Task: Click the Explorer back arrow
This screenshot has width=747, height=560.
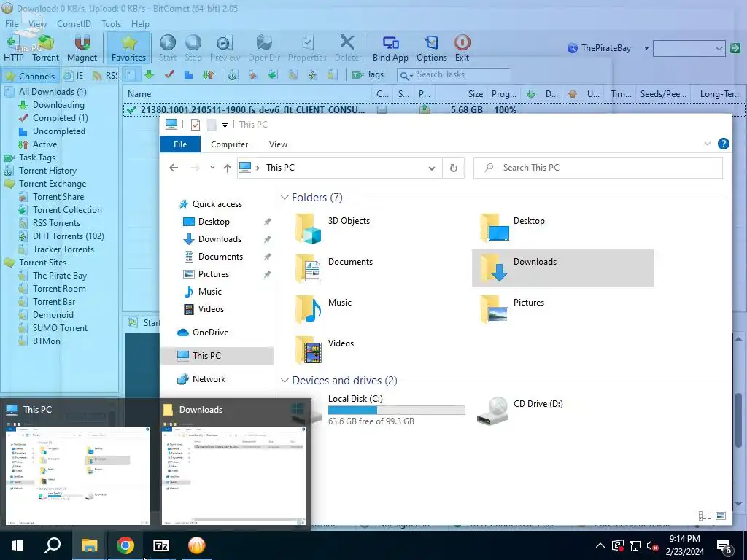Action: click(174, 168)
